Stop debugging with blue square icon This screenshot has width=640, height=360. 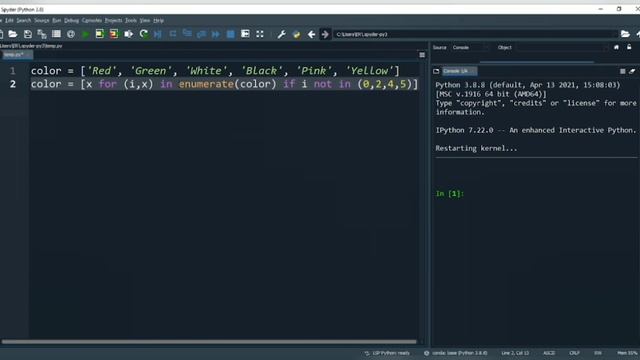click(x=231, y=34)
